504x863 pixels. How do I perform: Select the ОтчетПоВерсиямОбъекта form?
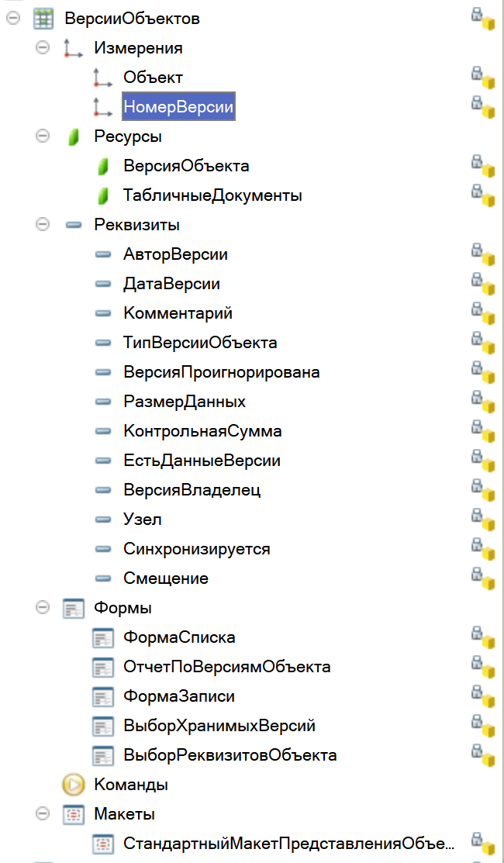[x=227, y=667]
